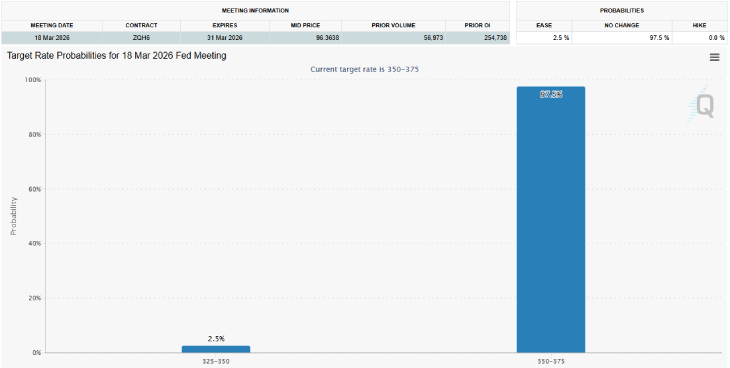Open the chart hamburger context menu
730x368 pixels.
coord(714,57)
